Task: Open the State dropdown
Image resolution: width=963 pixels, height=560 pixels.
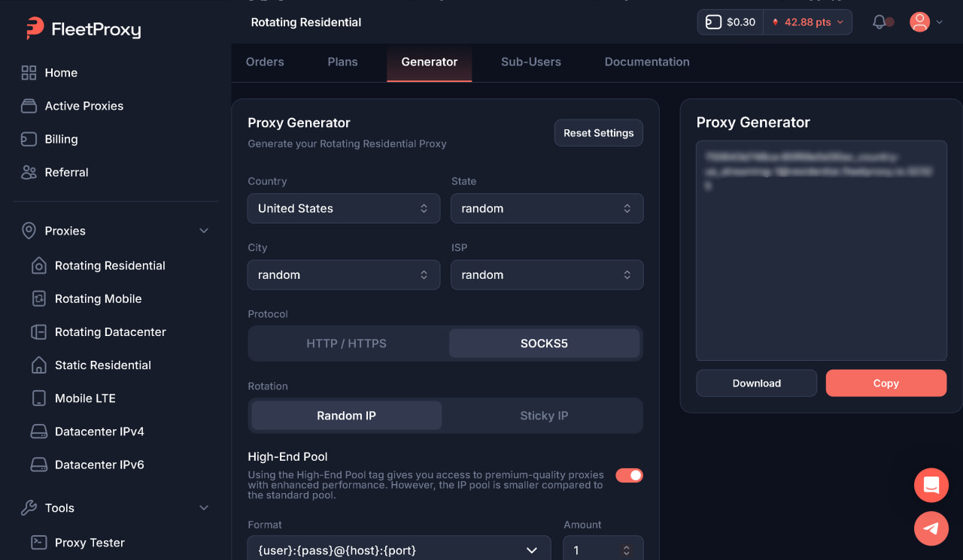Action: 547,208
